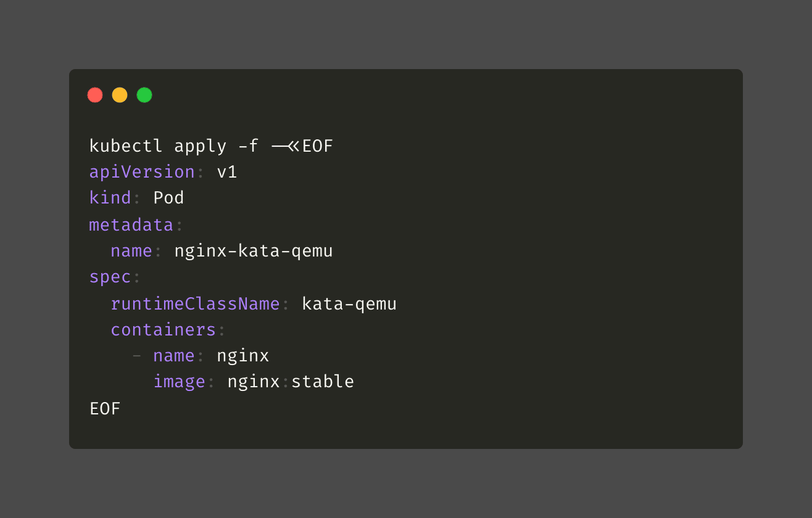Click the yellow minimize dot
The height and width of the screenshot is (518, 812).
(120, 95)
